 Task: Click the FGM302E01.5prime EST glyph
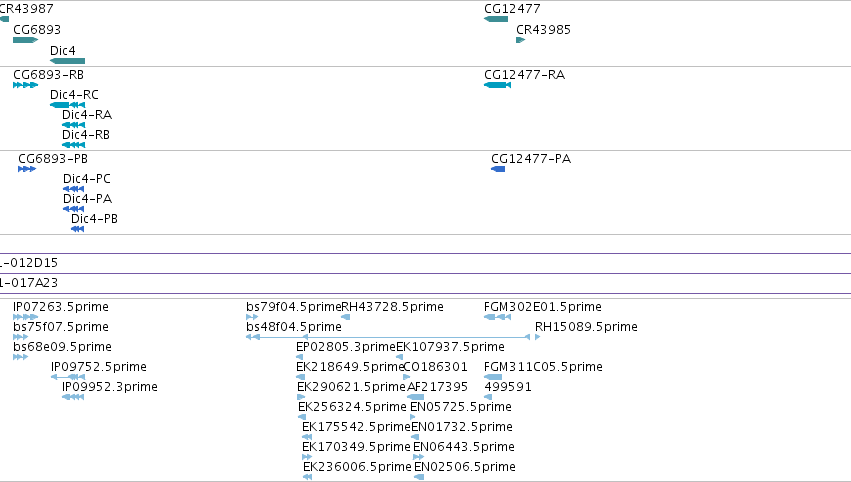(x=497, y=317)
